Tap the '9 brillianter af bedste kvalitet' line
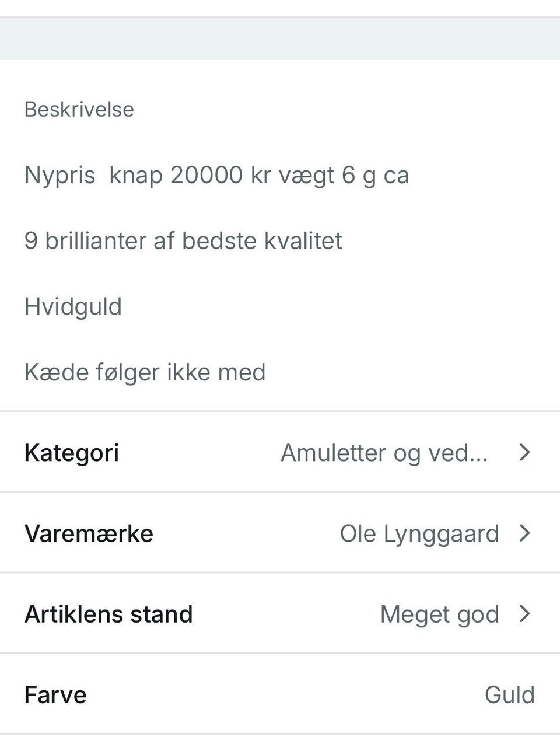Viewport: 560px width, 737px height. coord(183,240)
